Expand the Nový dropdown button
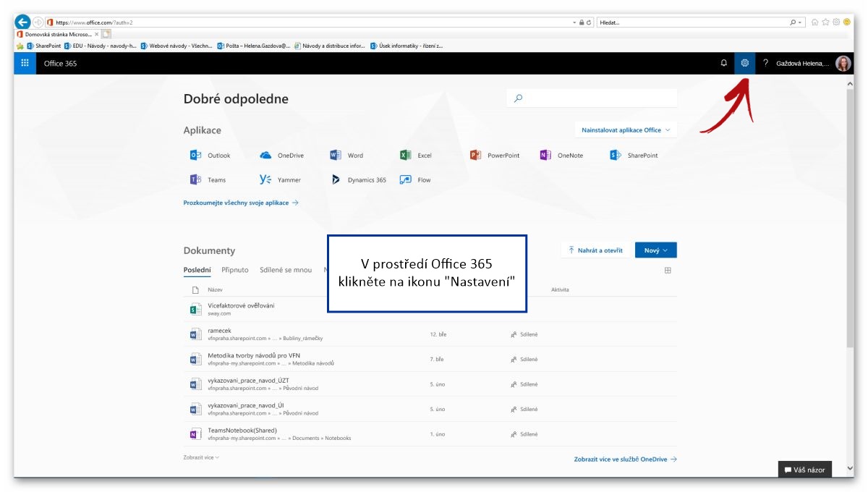Screen dimensions: 868x492 [x=656, y=250]
